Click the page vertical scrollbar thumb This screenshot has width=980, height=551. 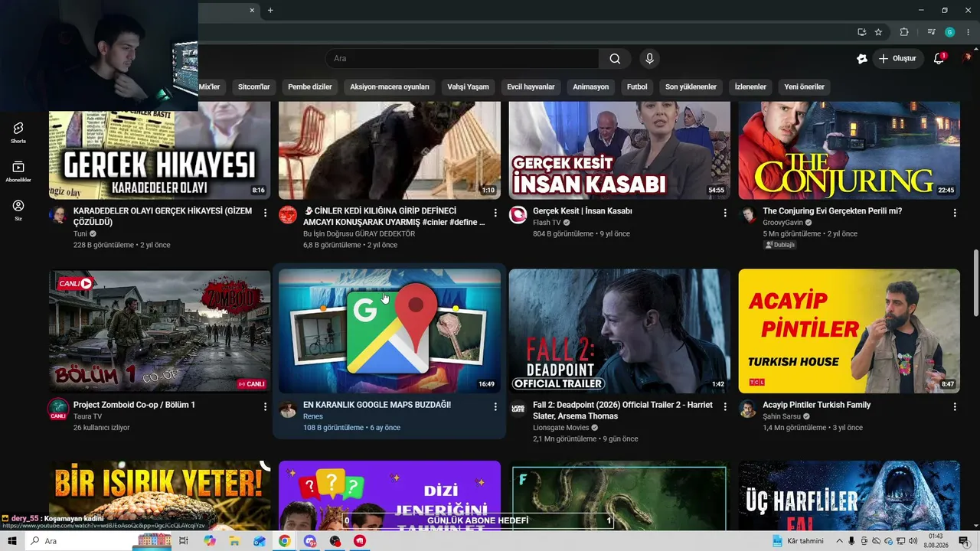(x=975, y=282)
